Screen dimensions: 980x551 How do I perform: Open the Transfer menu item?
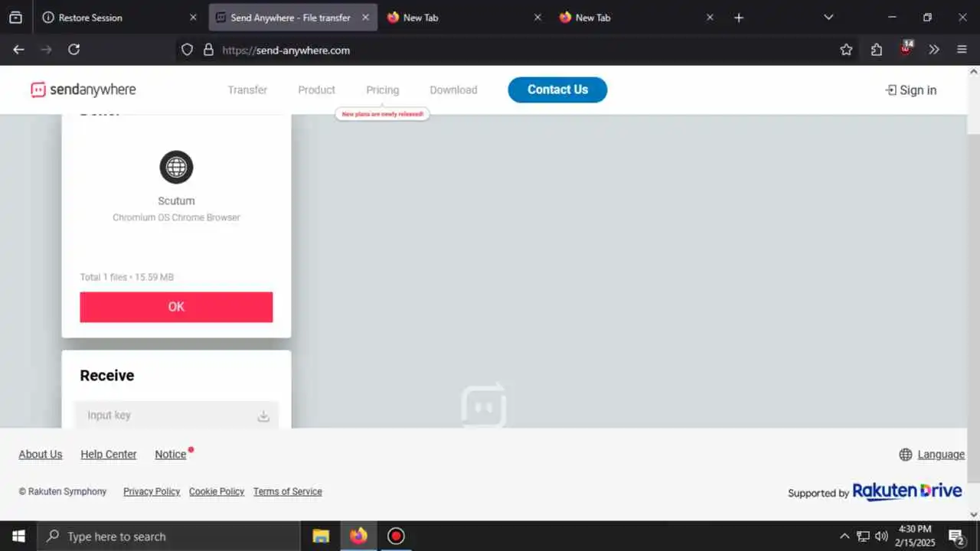[247, 90]
